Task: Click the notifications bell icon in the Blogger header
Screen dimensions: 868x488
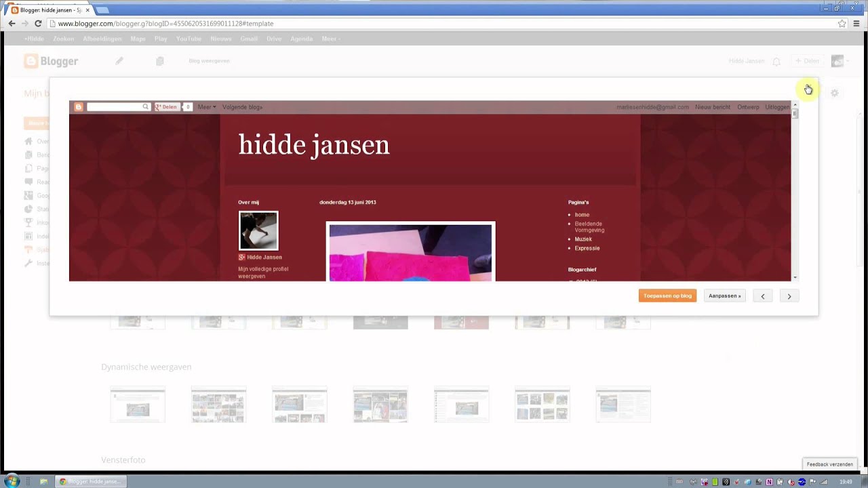Action: tap(776, 61)
